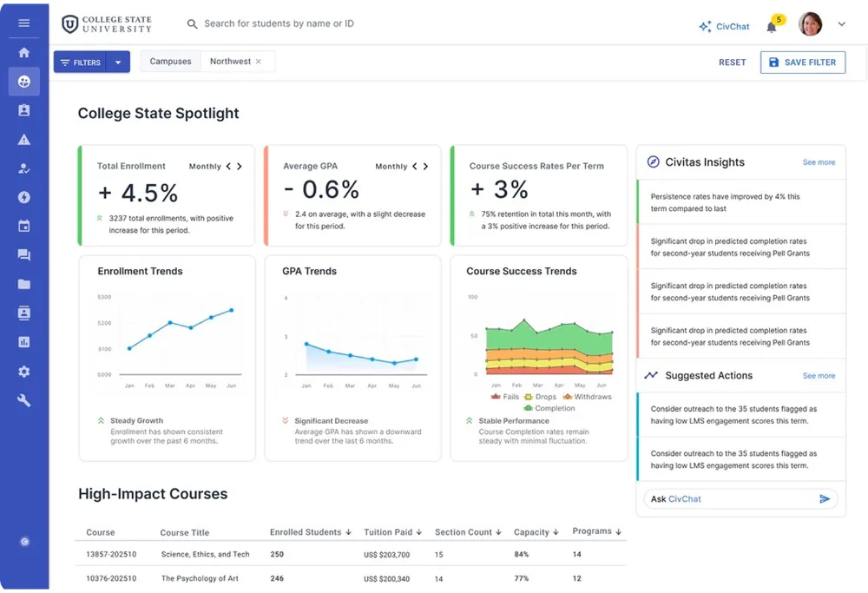Toggle Drops legend in Course Success chart
Screen dimensions: 868x593
tap(540, 397)
